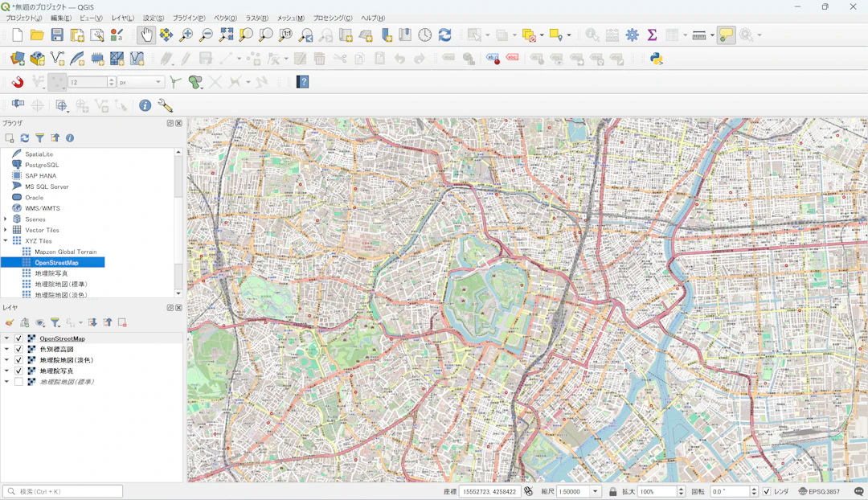Screen dimensions: 868x500
Task: Click the New Shapefile Layer icon
Action: 57,59
